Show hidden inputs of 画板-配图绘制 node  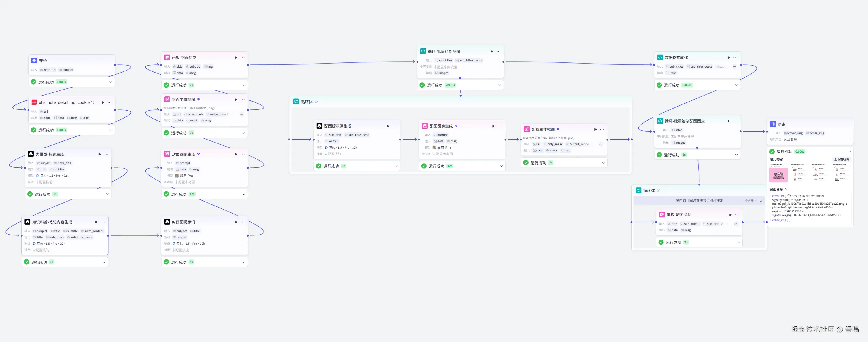736,224
